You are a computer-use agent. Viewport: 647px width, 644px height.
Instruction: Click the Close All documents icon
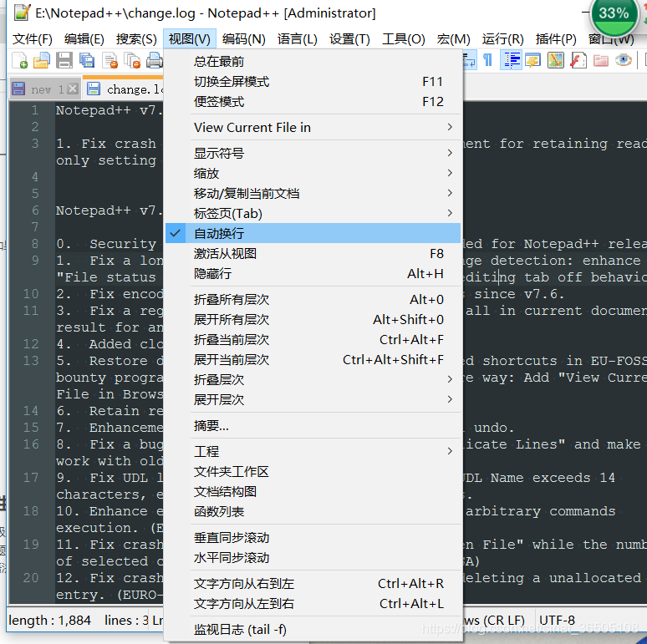[132, 61]
